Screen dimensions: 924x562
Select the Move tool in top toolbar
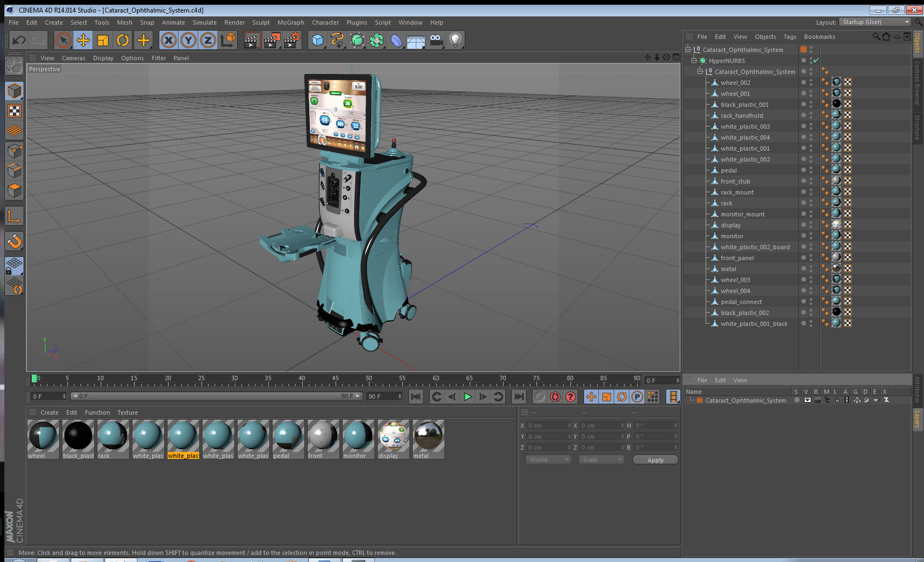(83, 40)
